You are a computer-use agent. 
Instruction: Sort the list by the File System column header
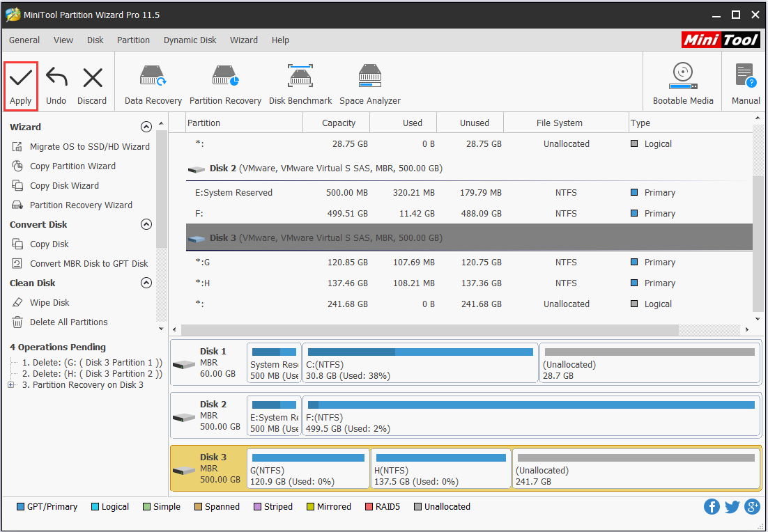click(x=566, y=123)
